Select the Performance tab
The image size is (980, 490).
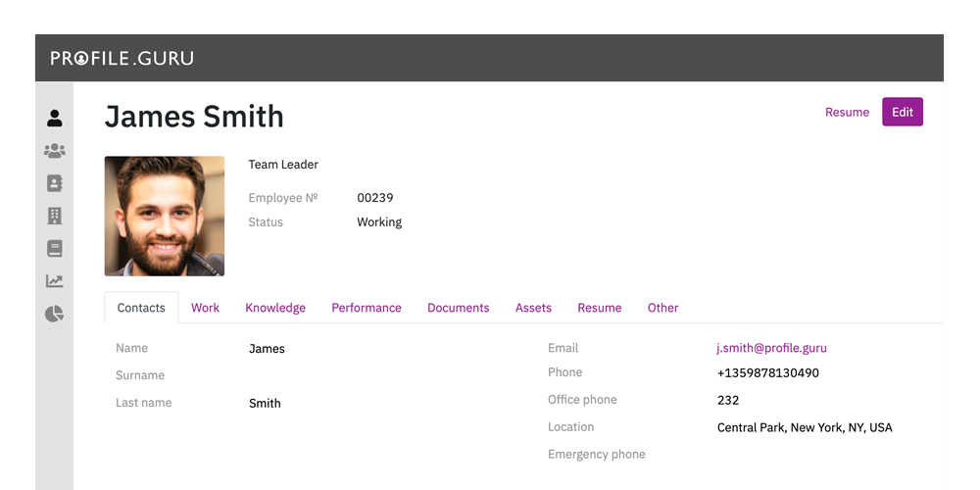[367, 308]
